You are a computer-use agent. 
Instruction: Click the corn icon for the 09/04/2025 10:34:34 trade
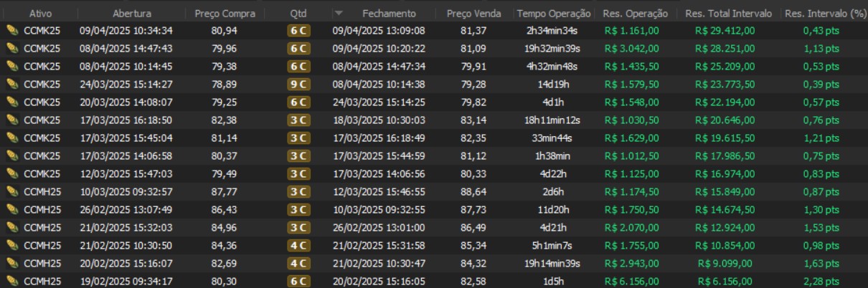12,30
